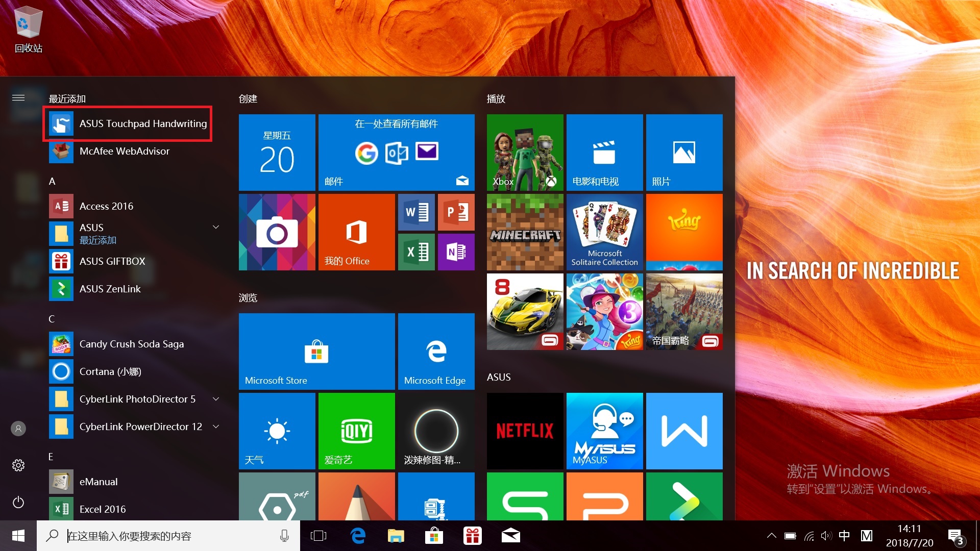Open the Asphalt 8 racing tile
Image resolution: width=980 pixels, height=551 pixels.
coord(525,312)
